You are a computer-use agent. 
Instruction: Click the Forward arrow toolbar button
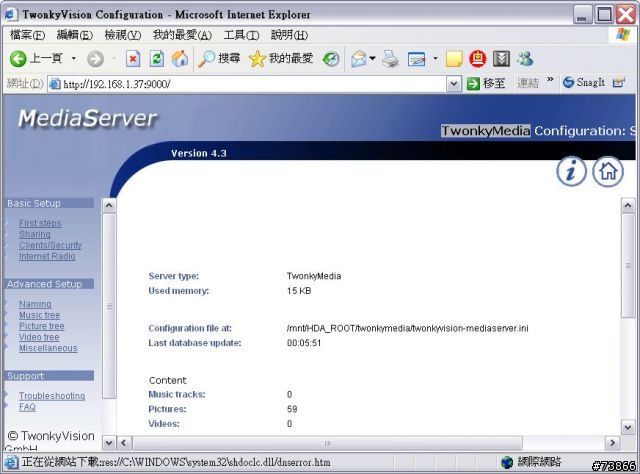point(95,59)
